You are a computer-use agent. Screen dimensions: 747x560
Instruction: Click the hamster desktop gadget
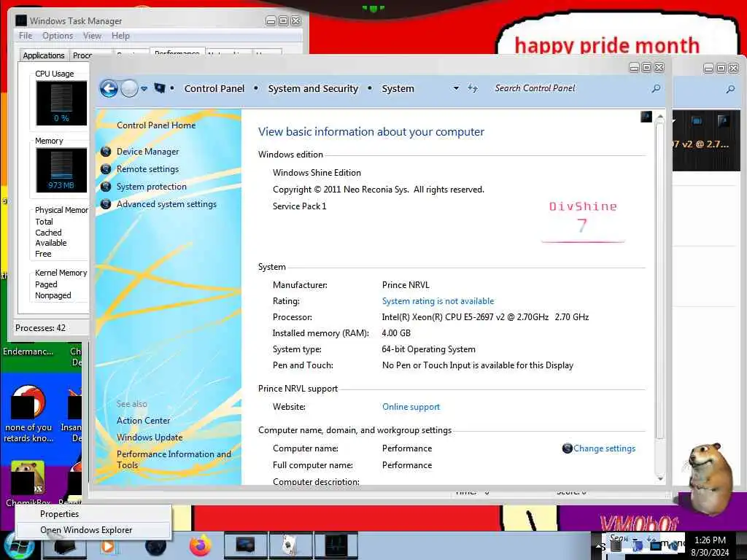(x=710, y=480)
